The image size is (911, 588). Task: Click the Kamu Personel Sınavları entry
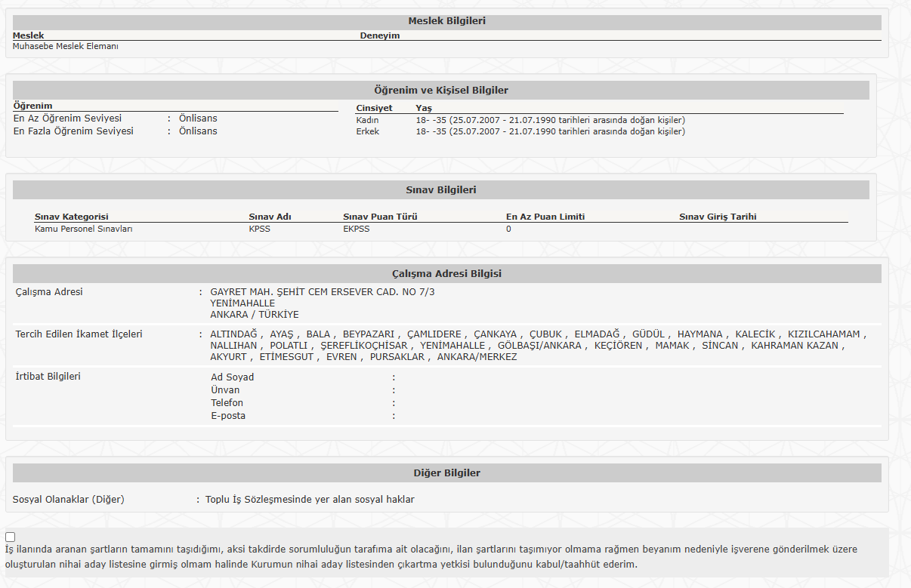tap(83, 229)
